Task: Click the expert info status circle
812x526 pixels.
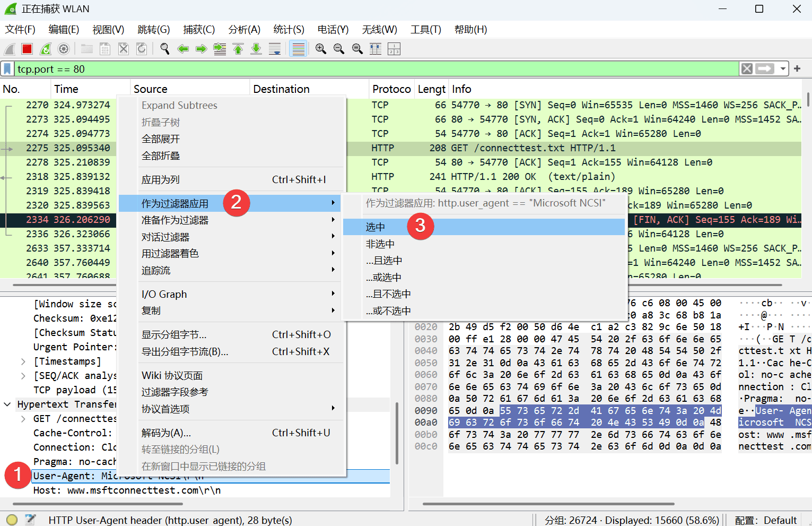Action: click(x=12, y=520)
